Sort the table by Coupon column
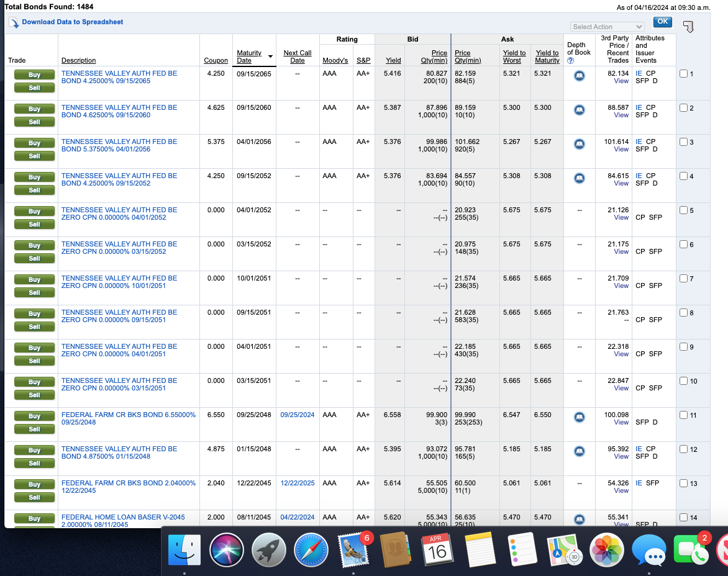The height and width of the screenshot is (576, 728). [216, 61]
